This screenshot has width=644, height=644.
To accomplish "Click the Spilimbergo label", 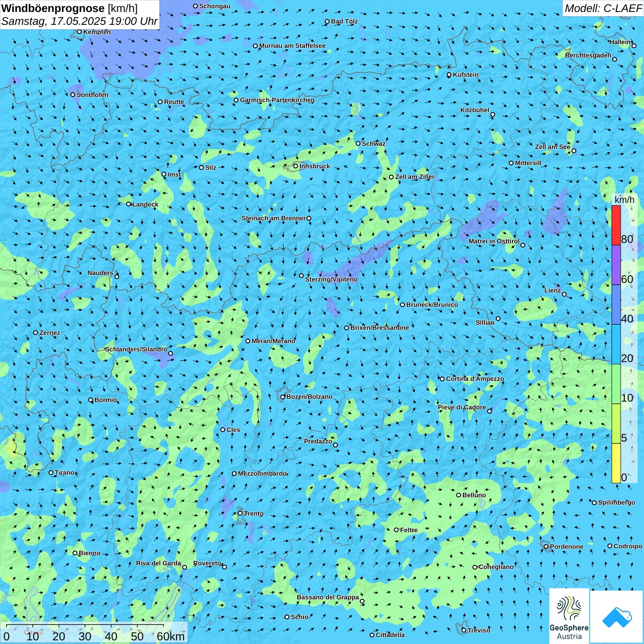I will tap(616, 502).
